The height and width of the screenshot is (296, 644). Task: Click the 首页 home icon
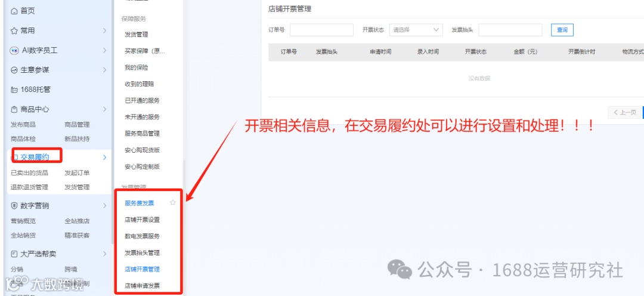click(x=14, y=11)
